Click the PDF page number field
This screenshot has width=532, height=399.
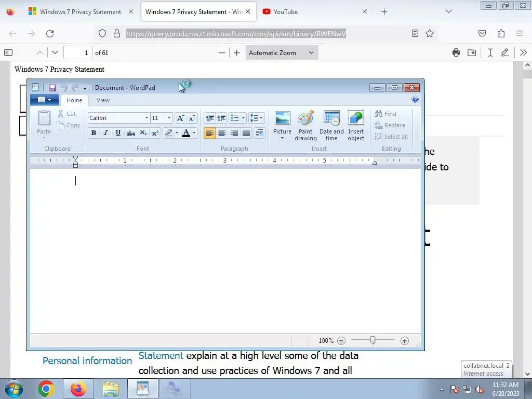click(78, 52)
